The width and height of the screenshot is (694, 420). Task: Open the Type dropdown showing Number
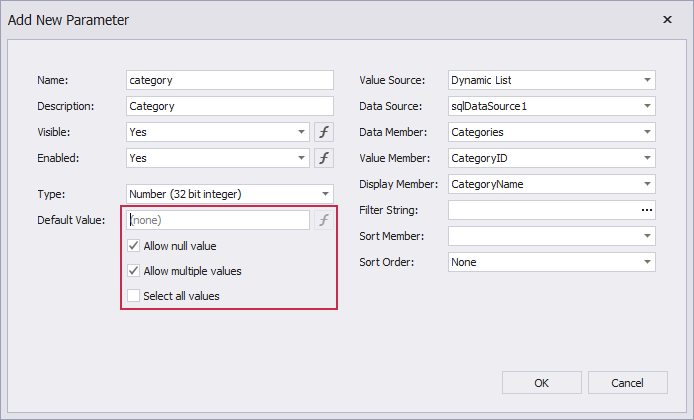(x=325, y=194)
